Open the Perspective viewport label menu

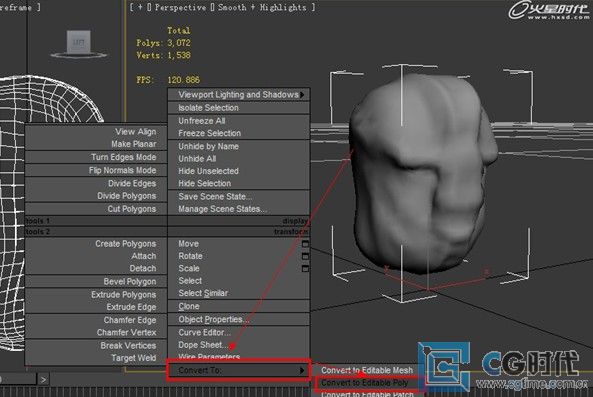[180, 7]
